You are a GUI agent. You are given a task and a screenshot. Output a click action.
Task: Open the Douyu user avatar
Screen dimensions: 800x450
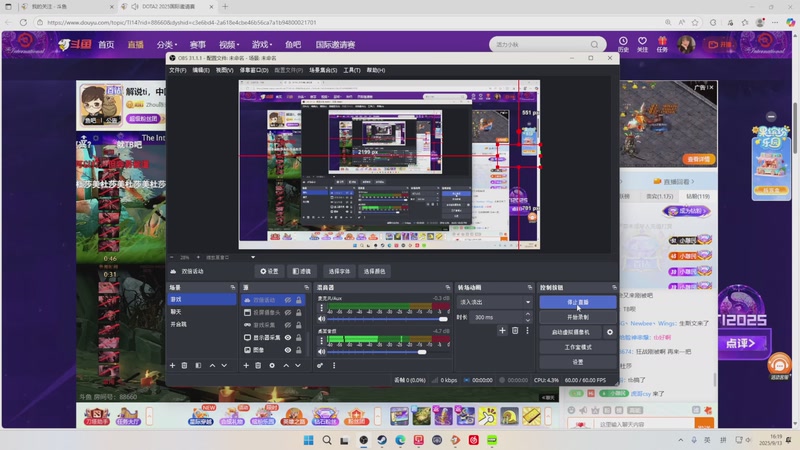(686, 44)
